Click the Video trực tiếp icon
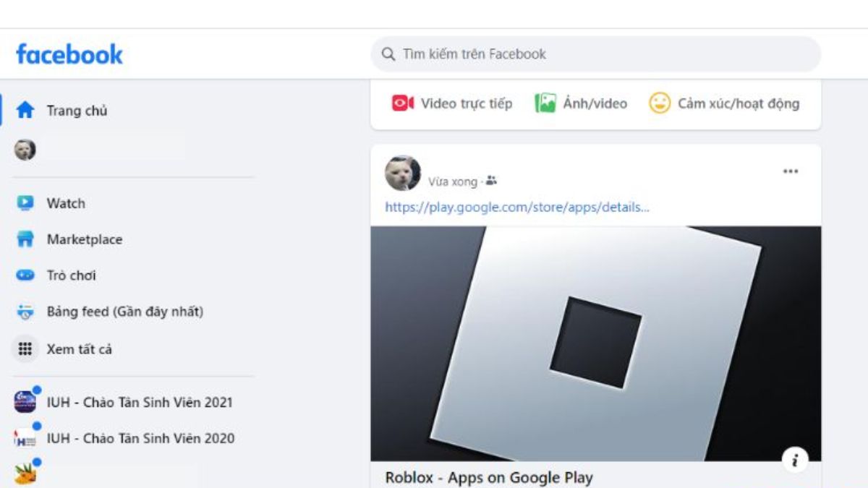 402,103
